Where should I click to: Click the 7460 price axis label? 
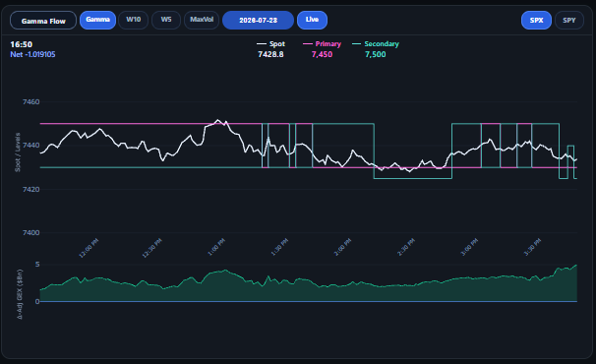(30, 102)
